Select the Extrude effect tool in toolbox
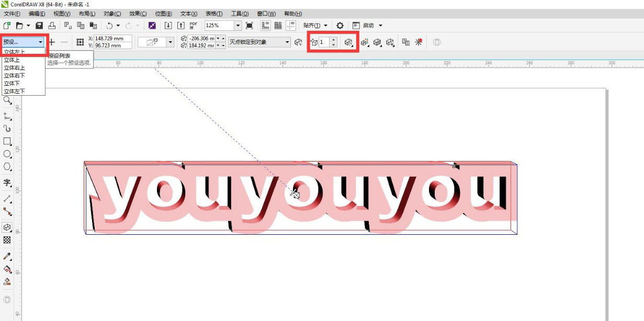The image size is (644, 321). point(7,227)
